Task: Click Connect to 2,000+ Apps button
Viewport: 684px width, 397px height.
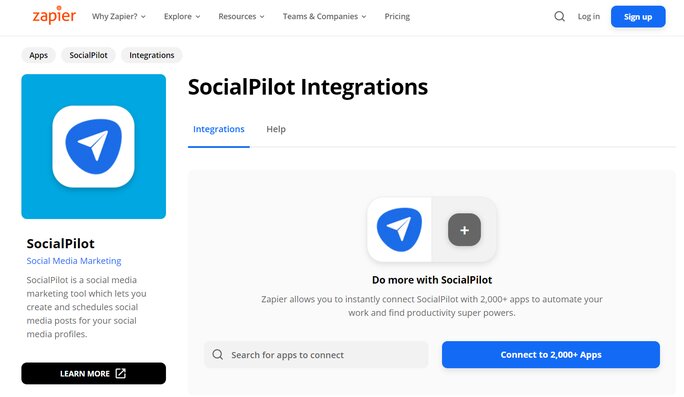Action: coord(551,355)
